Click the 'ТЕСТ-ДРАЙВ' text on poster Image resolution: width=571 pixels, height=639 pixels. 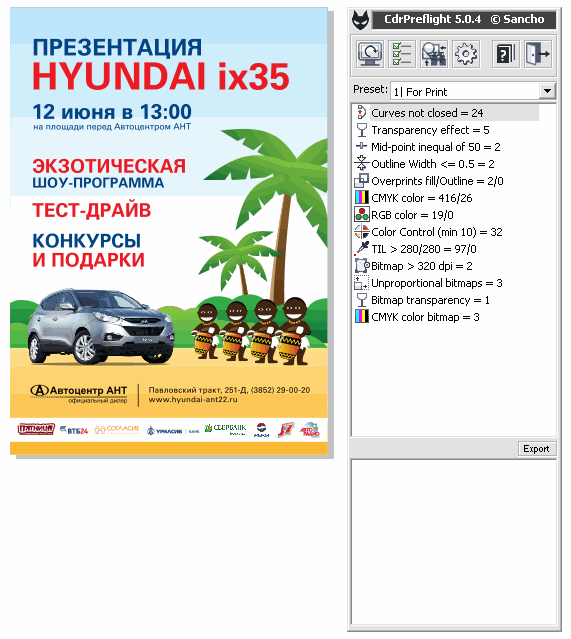92,211
